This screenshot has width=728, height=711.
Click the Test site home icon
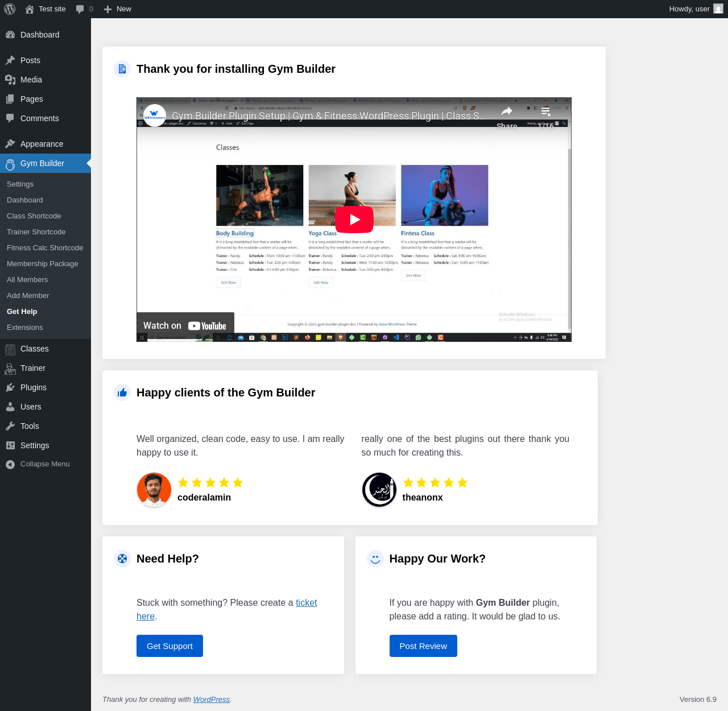pyautogui.click(x=30, y=9)
